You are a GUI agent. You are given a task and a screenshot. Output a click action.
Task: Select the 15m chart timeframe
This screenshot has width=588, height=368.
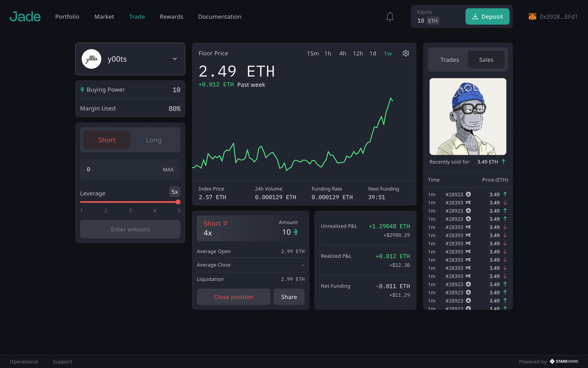[313, 53]
